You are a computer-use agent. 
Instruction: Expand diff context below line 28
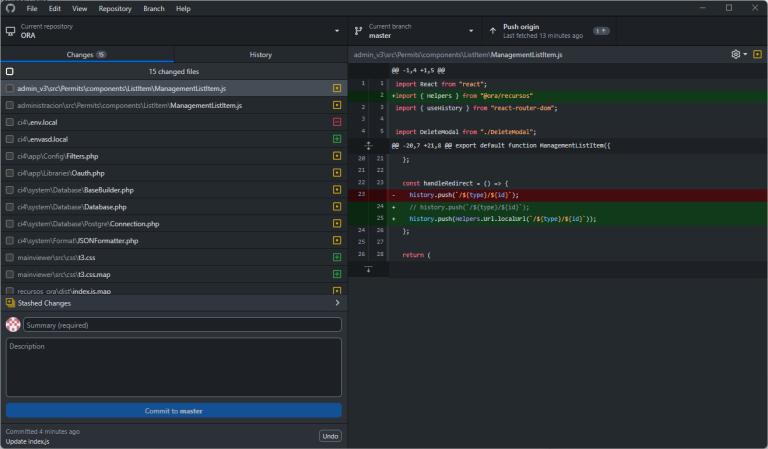(x=368, y=269)
